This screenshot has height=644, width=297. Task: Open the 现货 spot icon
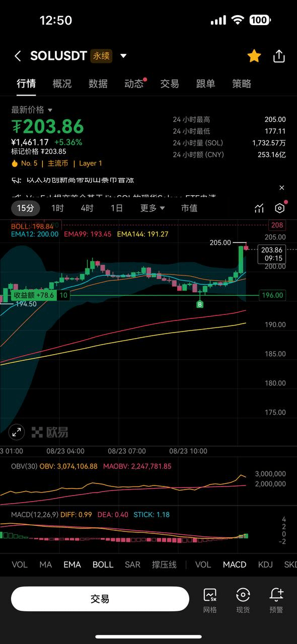tap(243, 600)
